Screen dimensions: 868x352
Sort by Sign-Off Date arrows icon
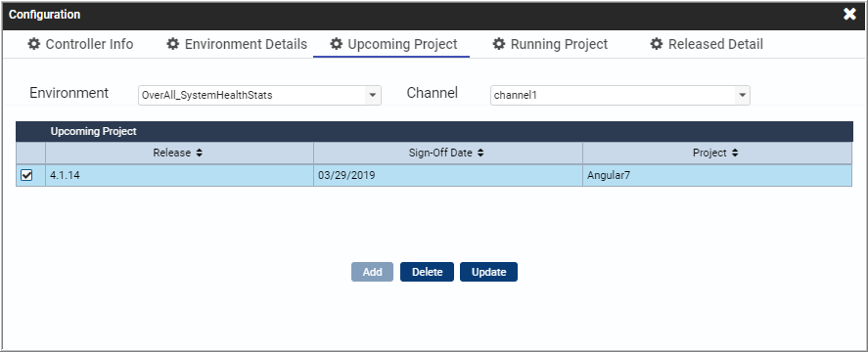point(480,154)
